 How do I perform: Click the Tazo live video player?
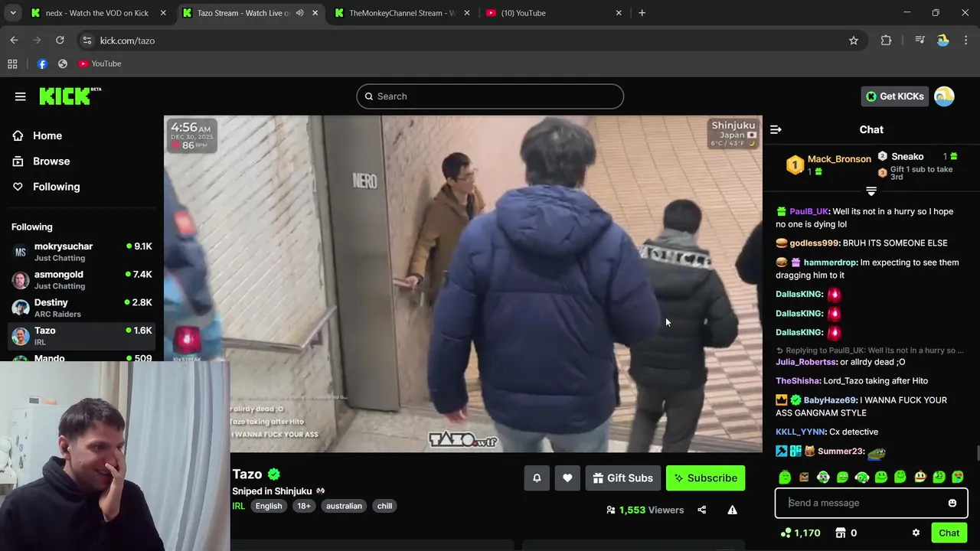tap(463, 284)
